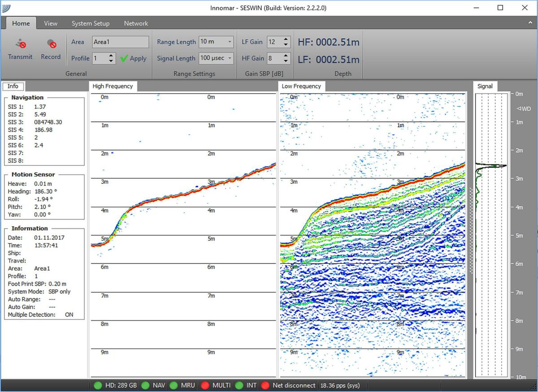Open the Network ribbon tab
The height and width of the screenshot is (392, 538).
(x=136, y=23)
